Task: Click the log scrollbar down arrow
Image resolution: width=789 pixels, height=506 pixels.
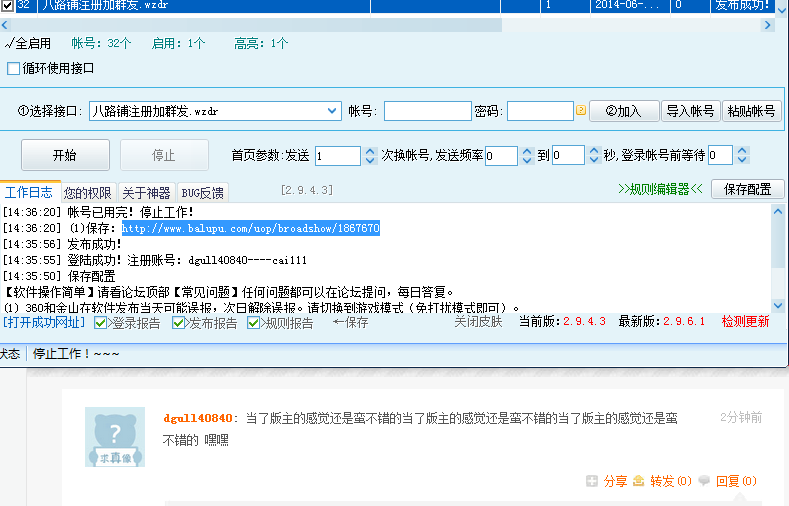Action: click(778, 305)
